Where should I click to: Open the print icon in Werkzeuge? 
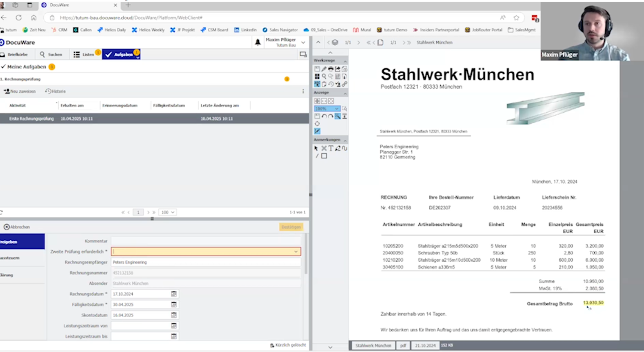331,69
